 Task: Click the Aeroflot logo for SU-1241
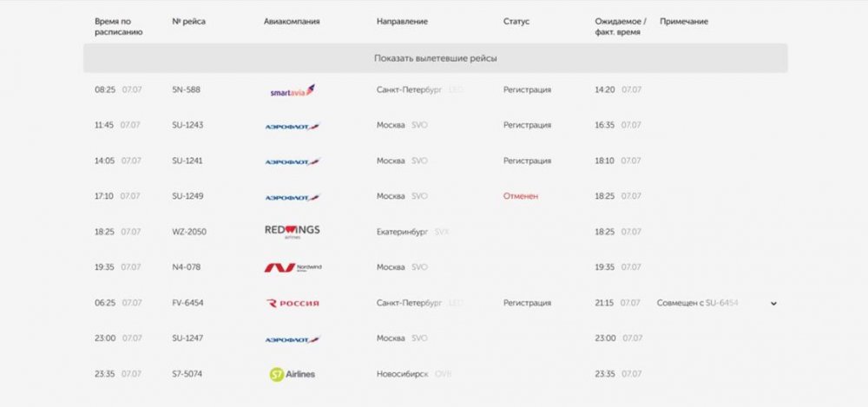(x=293, y=161)
